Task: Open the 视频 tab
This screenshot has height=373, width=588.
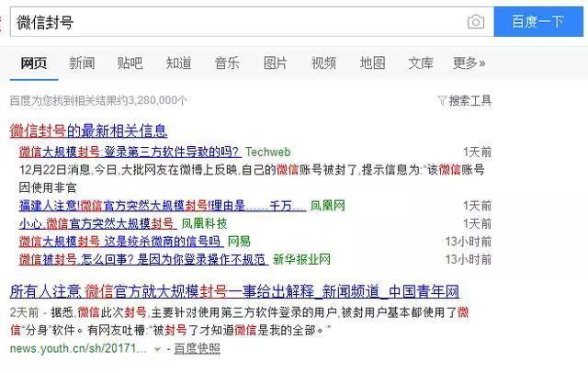Action: click(323, 63)
